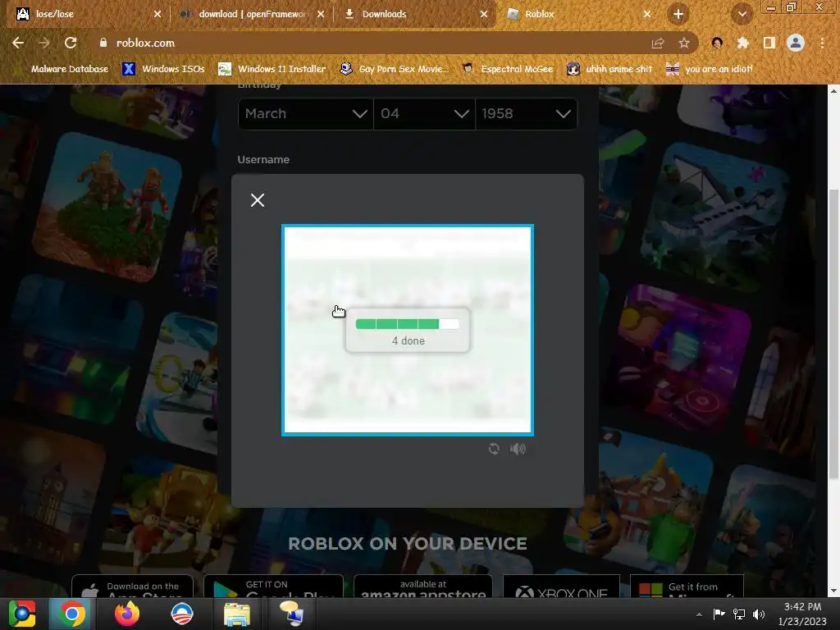Open the Chrome three-dot menu

pos(822,43)
